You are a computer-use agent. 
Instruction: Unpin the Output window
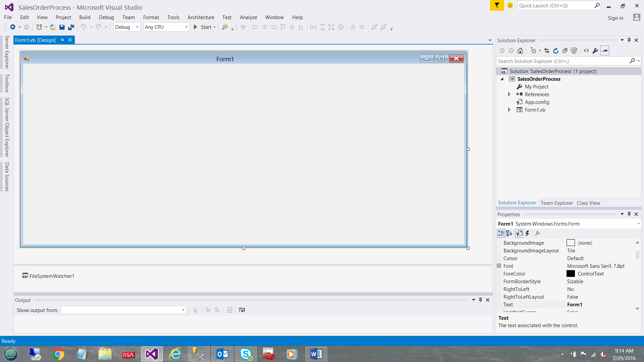pyautogui.click(x=480, y=300)
